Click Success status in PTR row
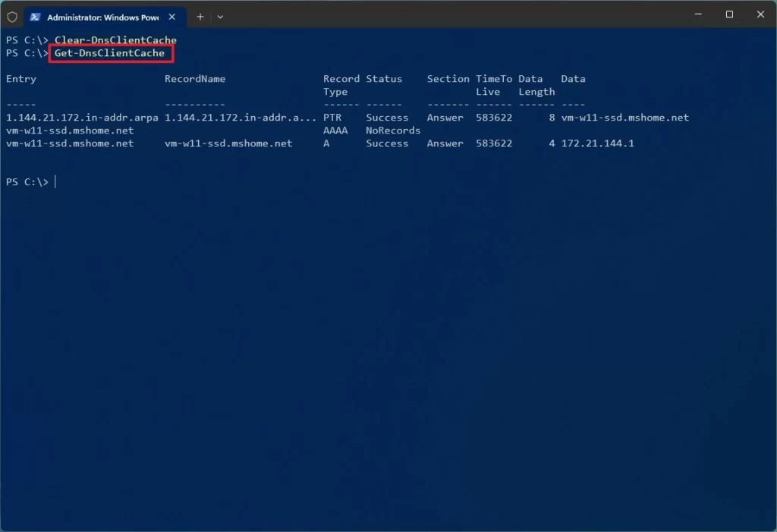777x532 pixels. click(387, 118)
